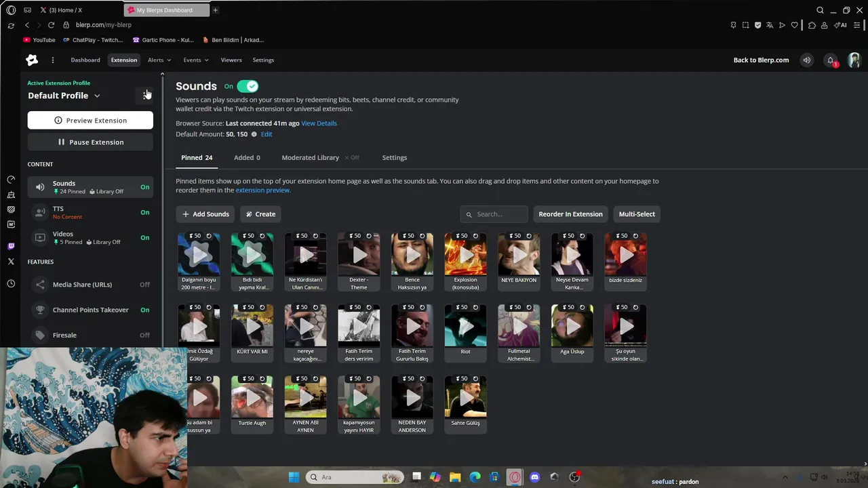Open File Explorer from the taskbar
Screen dimensions: 868x488
click(455, 477)
